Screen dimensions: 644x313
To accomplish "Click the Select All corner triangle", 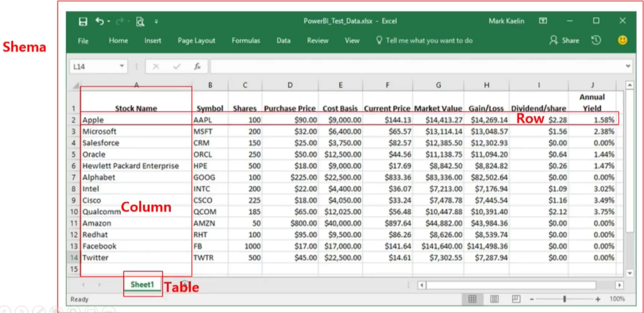I will coord(75,85).
